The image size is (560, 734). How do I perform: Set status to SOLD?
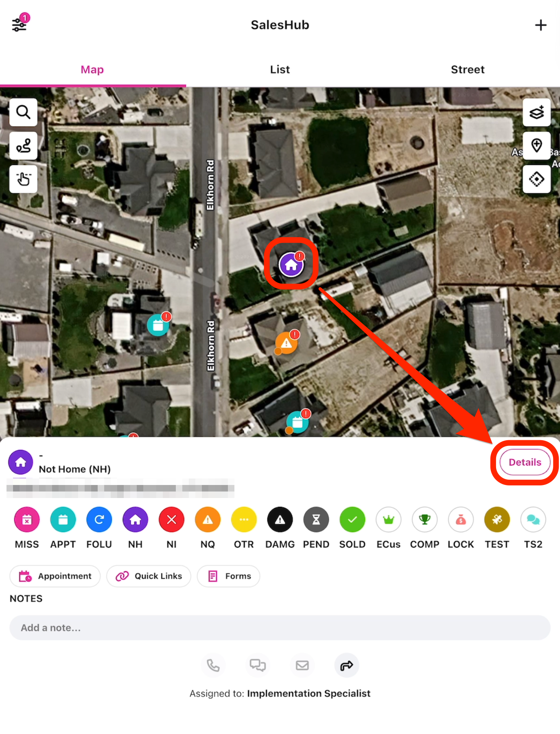click(x=352, y=520)
